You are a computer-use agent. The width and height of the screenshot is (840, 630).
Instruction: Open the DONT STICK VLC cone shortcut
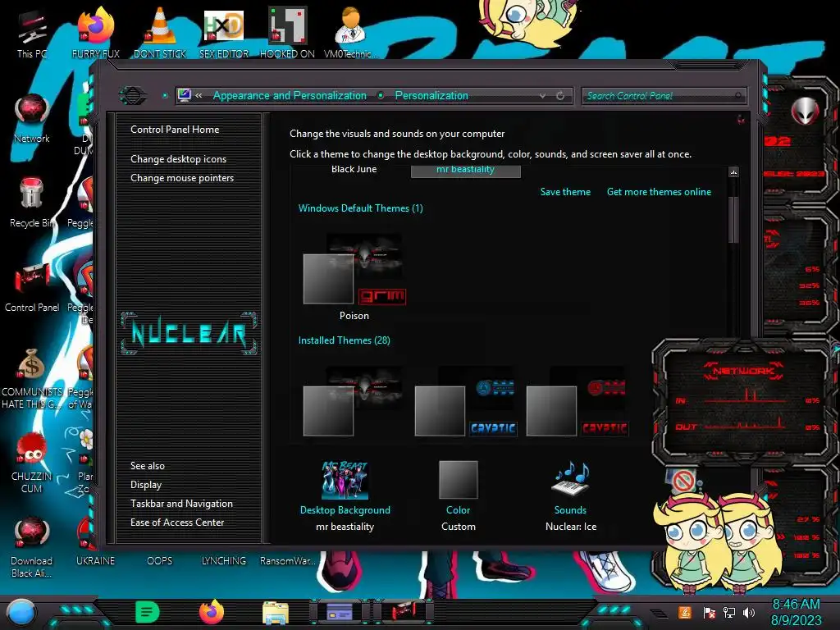point(160,33)
